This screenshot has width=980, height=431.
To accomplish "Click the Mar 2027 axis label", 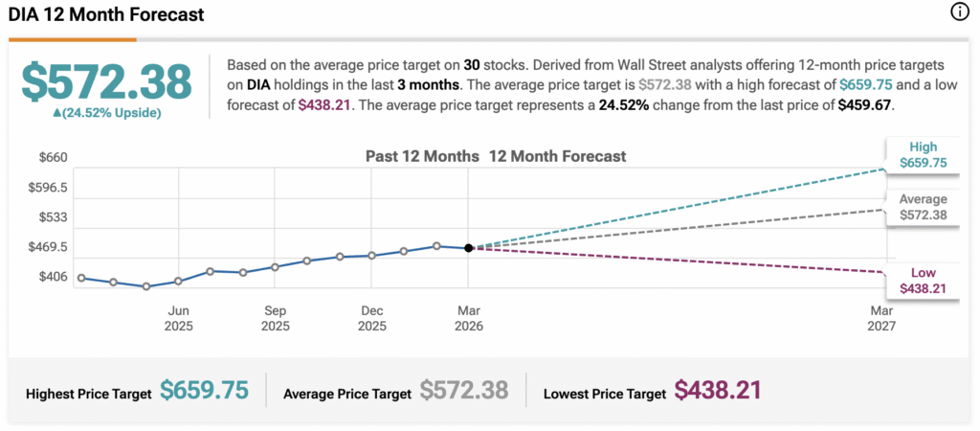I will (881, 318).
